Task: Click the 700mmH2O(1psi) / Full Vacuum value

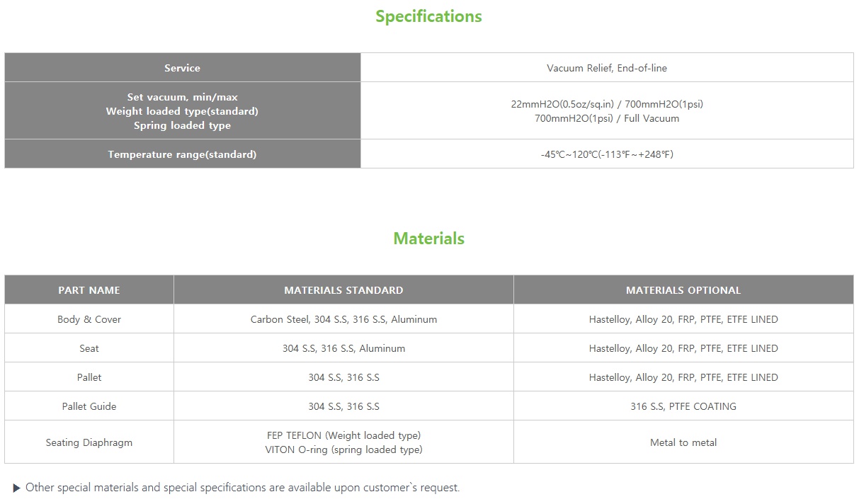Action: [607, 118]
